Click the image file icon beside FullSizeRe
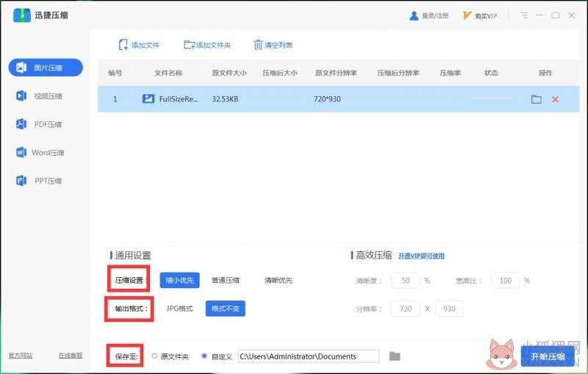 click(148, 99)
